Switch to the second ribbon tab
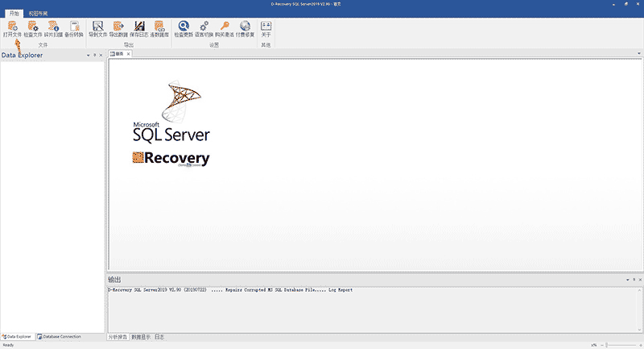This screenshot has height=349, width=644. click(38, 14)
